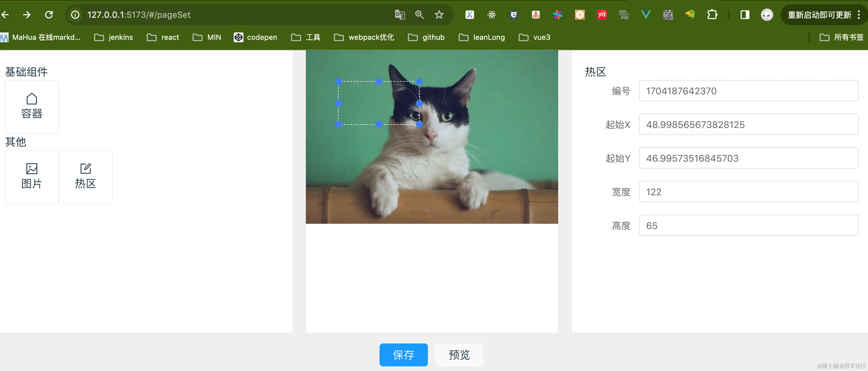Bookmark the page with the star icon

tap(439, 15)
